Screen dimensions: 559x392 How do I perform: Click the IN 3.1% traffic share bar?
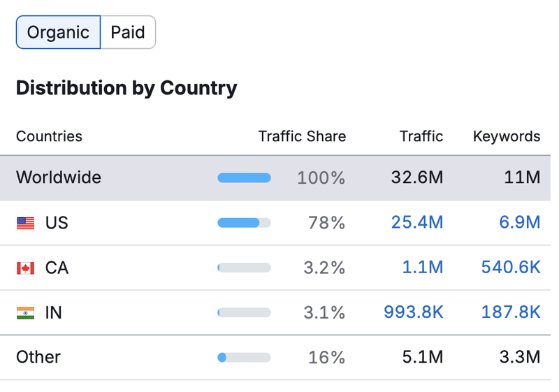click(244, 312)
